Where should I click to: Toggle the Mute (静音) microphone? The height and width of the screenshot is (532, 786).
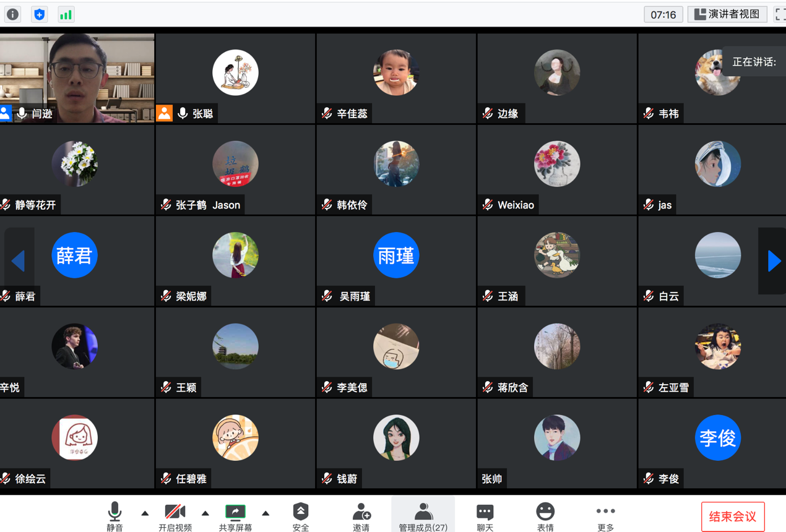[114, 515]
